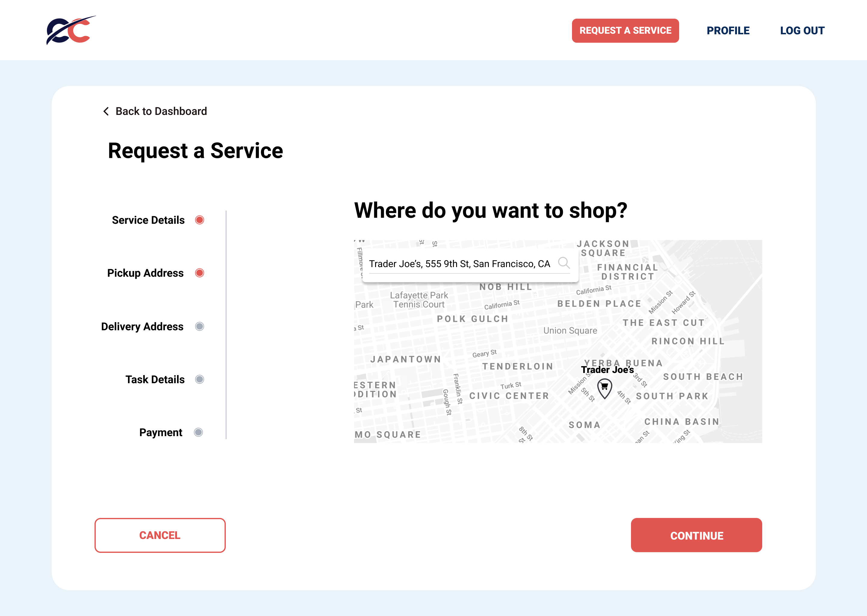867x616 pixels.
Task: Click the company logo in header
Action: coord(71,30)
